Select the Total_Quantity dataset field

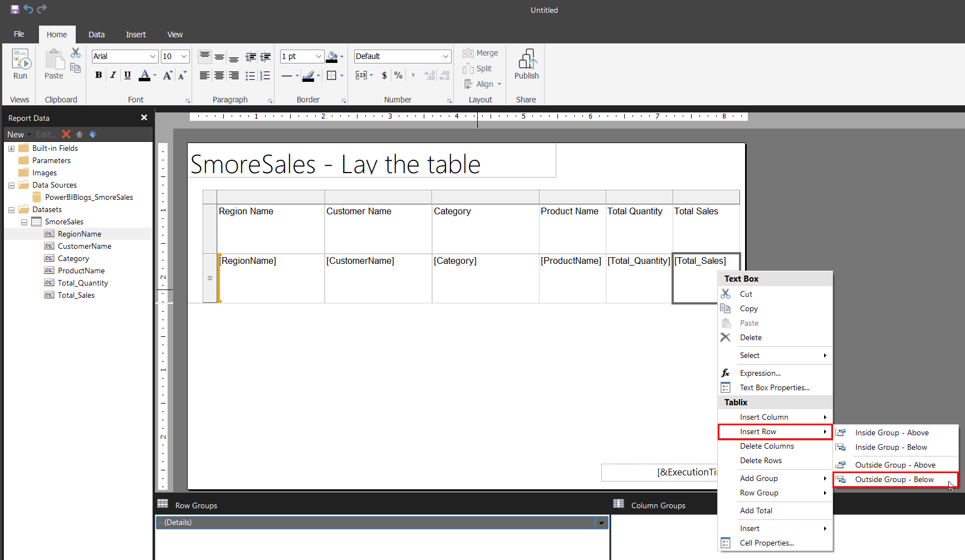[82, 283]
